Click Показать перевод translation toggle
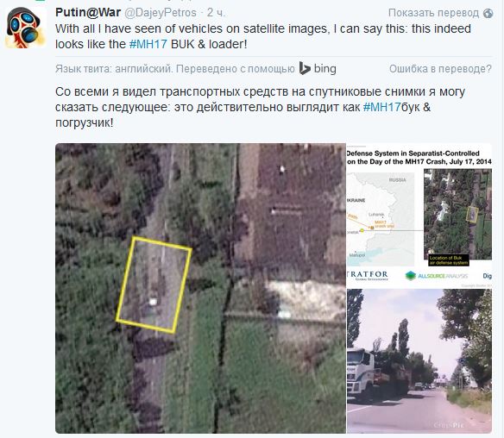This screenshot has width=504, height=438. (x=433, y=13)
